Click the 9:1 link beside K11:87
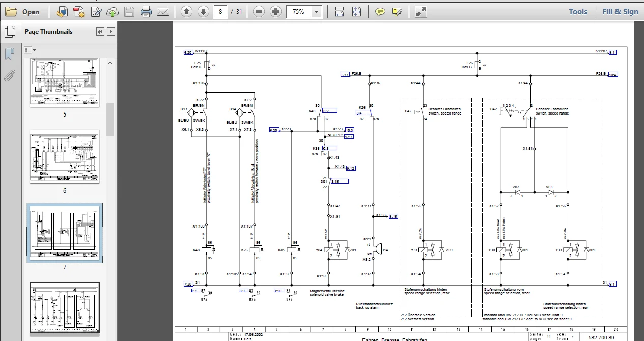Image resolution: width=644 pixels, height=341 pixels. point(612,52)
